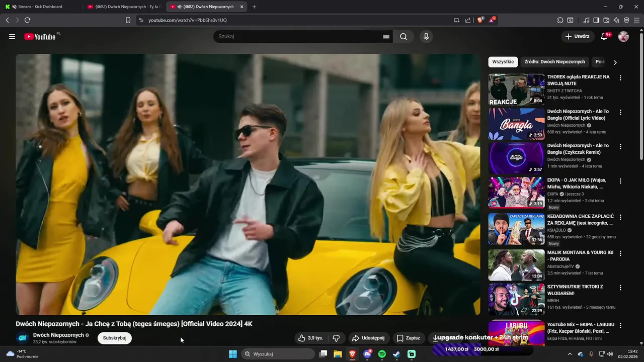Image resolution: width=644 pixels, height=362 pixels.
Task: Open the browser extensions puzzle icon
Action: (x=560, y=20)
